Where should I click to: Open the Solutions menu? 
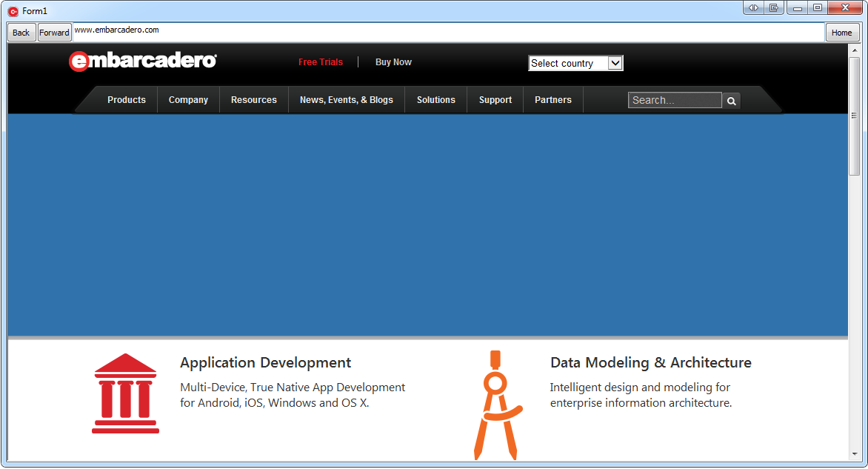435,100
